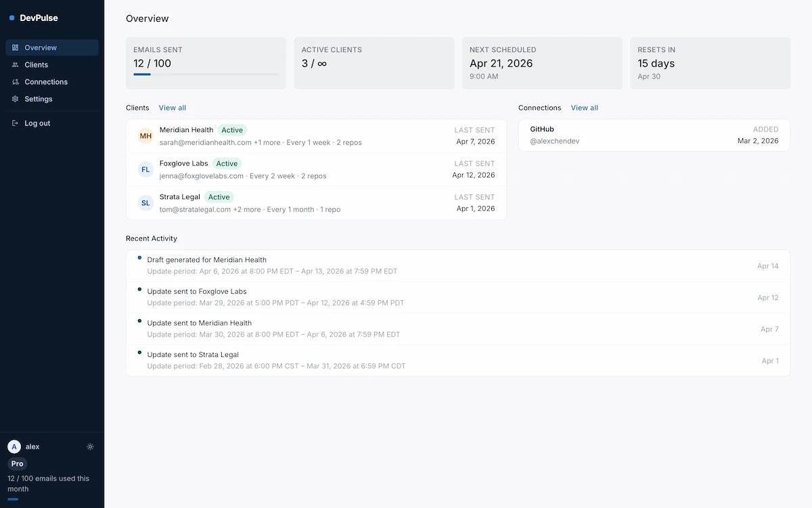Click the DevPulse logo dot
This screenshot has width=812, height=508.
tap(12, 18)
